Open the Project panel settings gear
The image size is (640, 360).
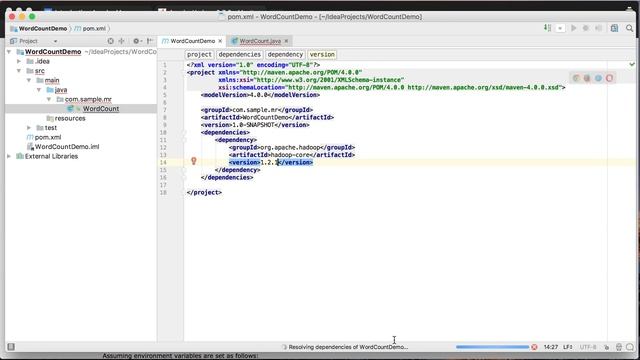[x=137, y=41]
